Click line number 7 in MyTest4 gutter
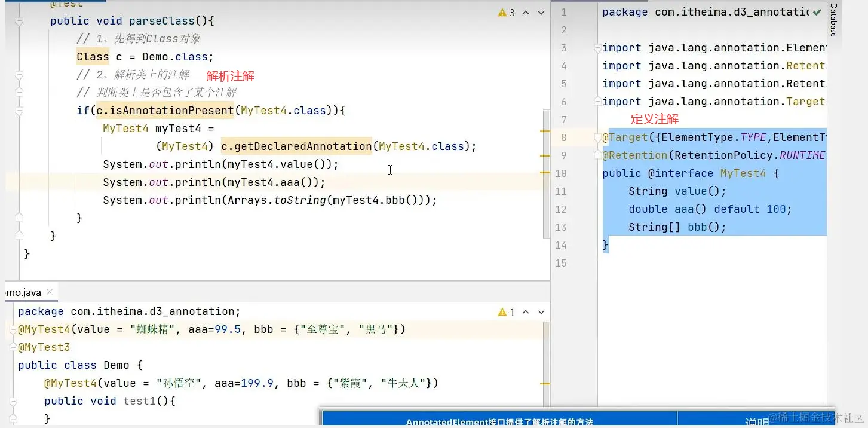Screen dimensions: 868x428 (563, 120)
